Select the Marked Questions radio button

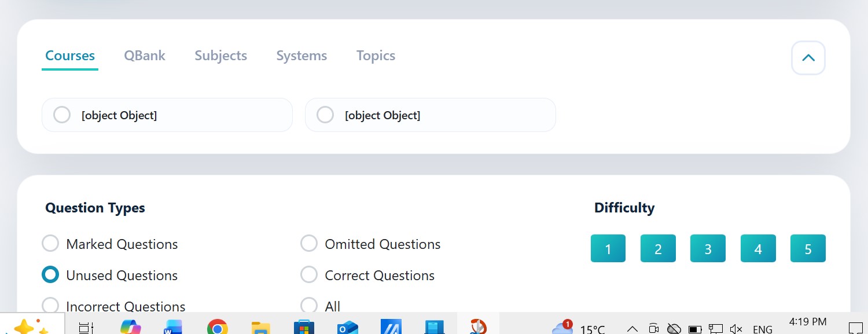pyautogui.click(x=50, y=244)
